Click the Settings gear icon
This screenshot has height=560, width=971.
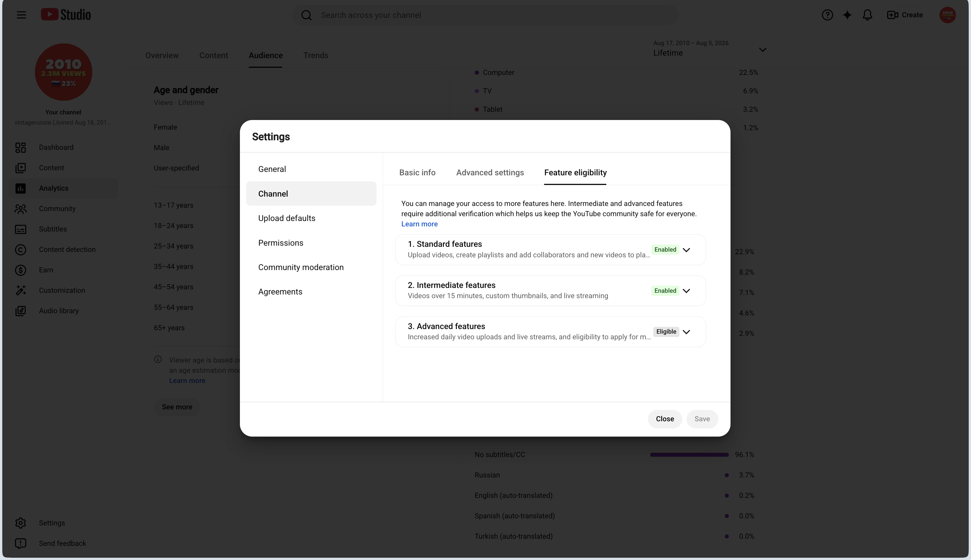[x=20, y=523]
